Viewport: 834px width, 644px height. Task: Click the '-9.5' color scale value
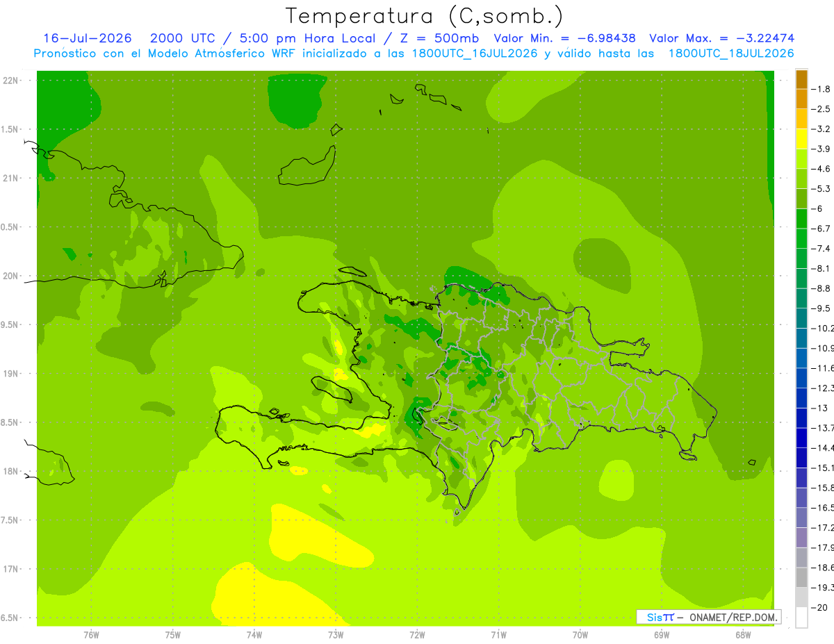coord(821,308)
